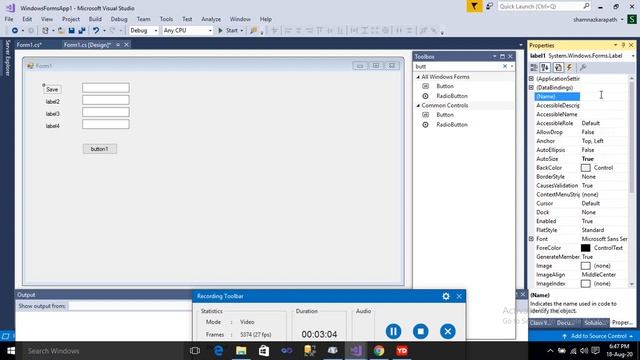Switch to the Form1.cs code tab
The width and height of the screenshot is (640, 360).
29,45
